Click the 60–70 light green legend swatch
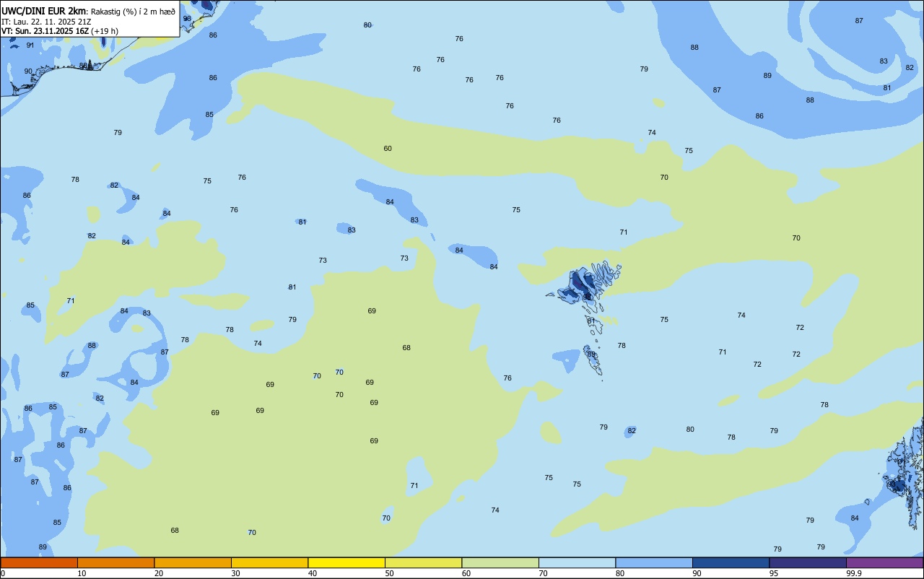The height and width of the screenshot is (579, 924). (500, 562)
